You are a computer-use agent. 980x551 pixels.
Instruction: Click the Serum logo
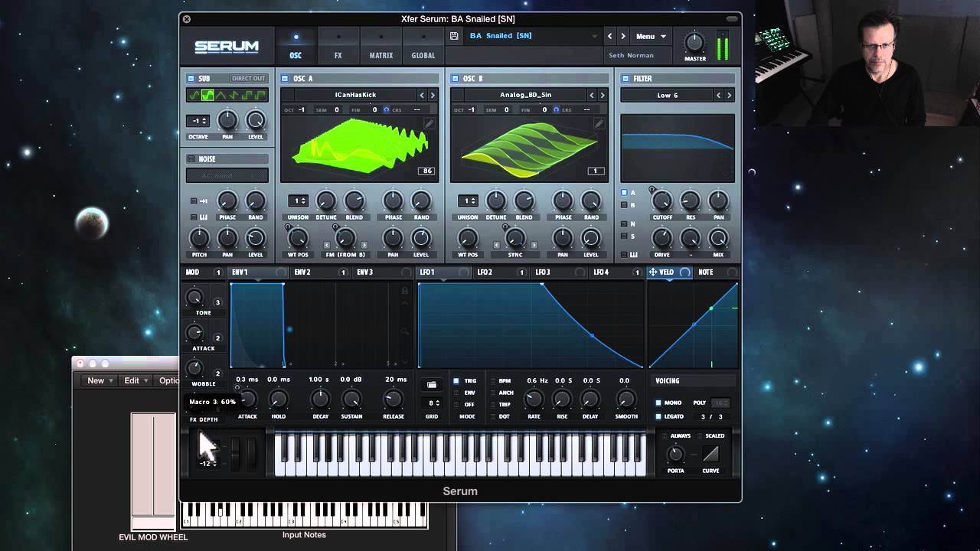click(x=227, y=46)
